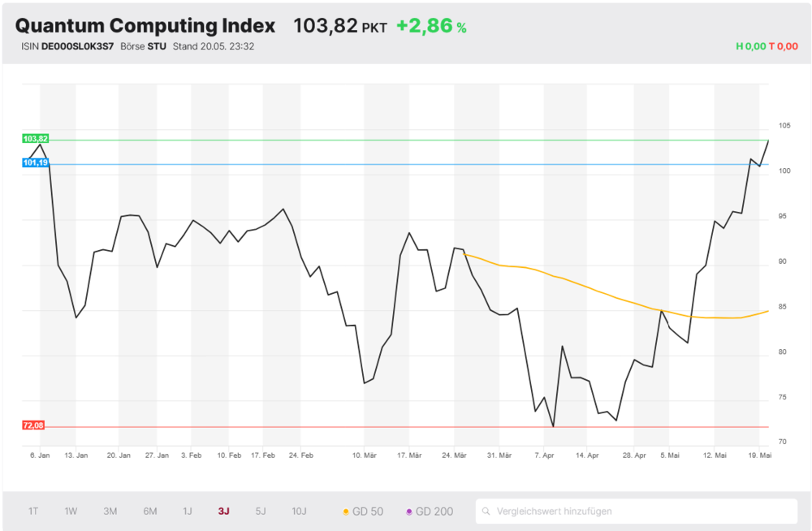Click the Quantum Computing Index title

click(145, 25)
